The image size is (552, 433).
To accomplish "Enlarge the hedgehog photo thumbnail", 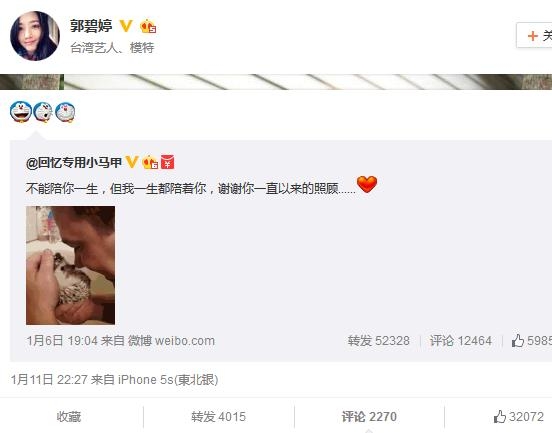I will 70,265.
